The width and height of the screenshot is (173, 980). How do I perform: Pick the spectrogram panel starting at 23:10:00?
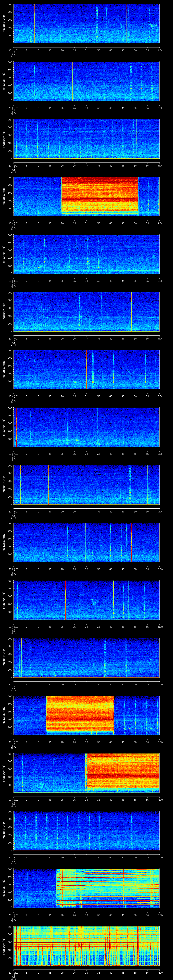point(86,600)
